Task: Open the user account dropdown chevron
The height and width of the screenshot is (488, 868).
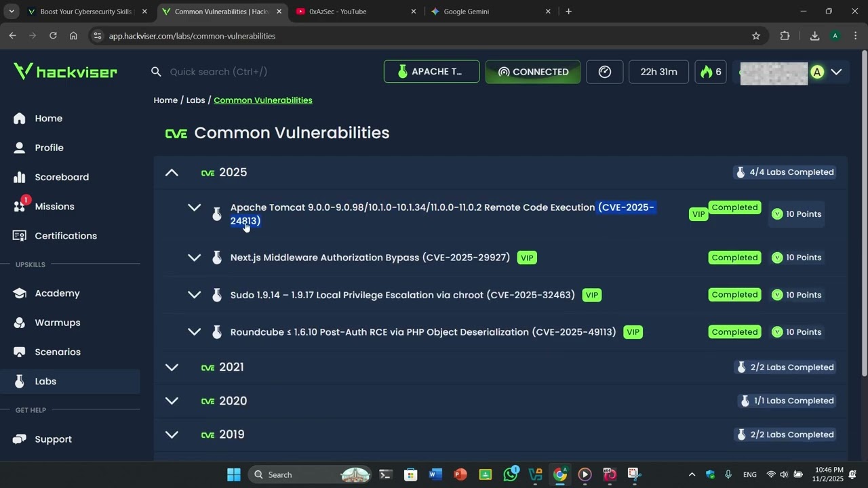Action: pyautogui.click(x=837, y=72)
